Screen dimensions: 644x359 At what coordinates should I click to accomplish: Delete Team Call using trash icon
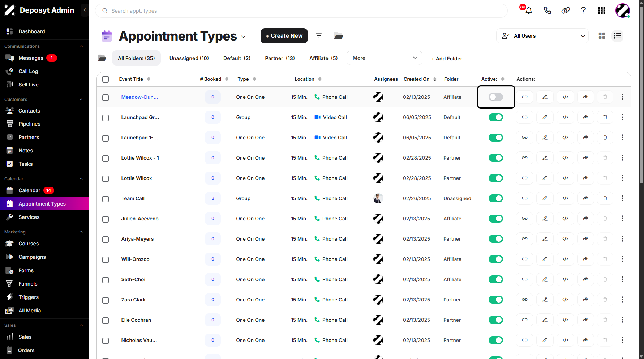605,198
